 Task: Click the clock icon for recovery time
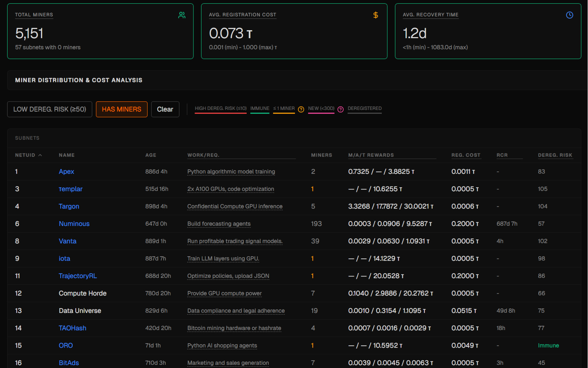[x=569, y=15]
